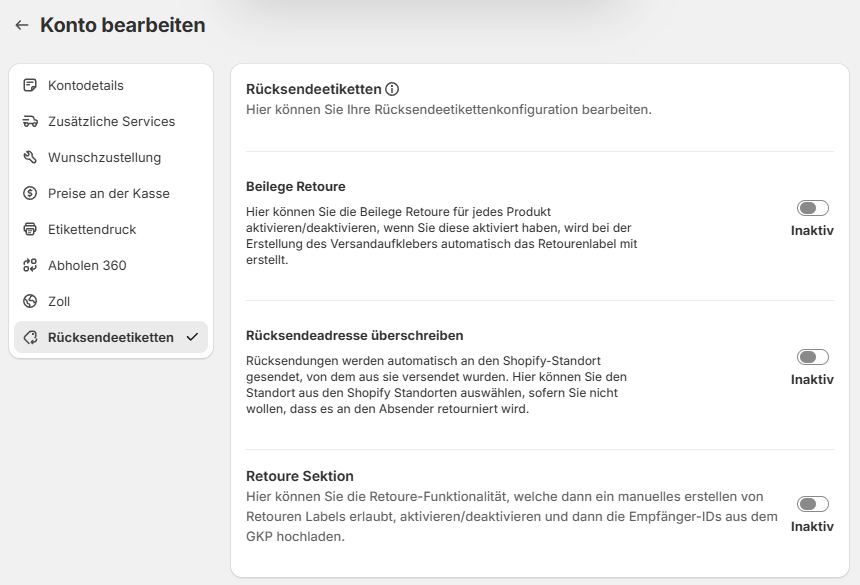Turn on Rücksendeadresse überschreiben switch
The height and width of the screenshot is (585, 860).
812,357
